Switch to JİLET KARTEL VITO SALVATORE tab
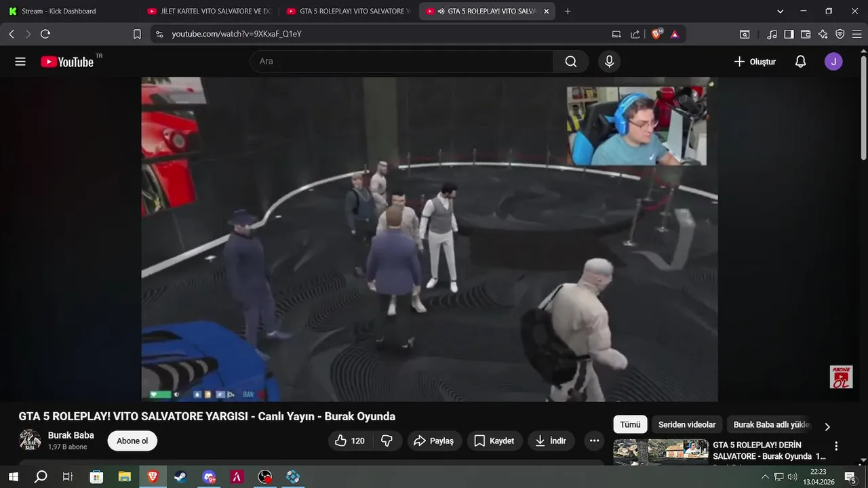 tap(209, 12)
